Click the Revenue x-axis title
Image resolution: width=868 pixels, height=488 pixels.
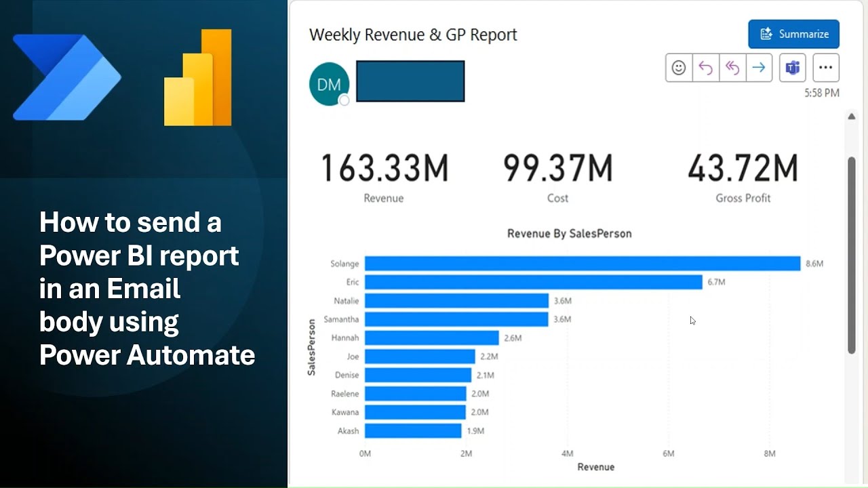click(x=596, y=467)
